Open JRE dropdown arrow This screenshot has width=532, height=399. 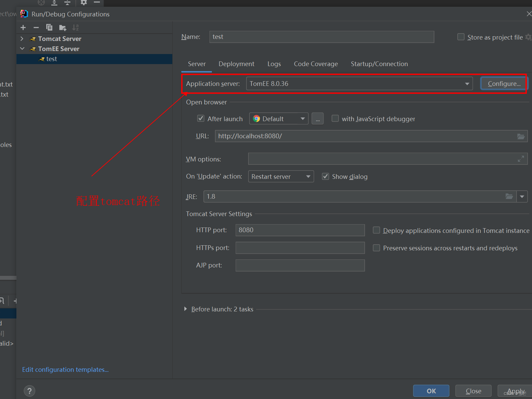pyautogui.click(x=522, y=196)
